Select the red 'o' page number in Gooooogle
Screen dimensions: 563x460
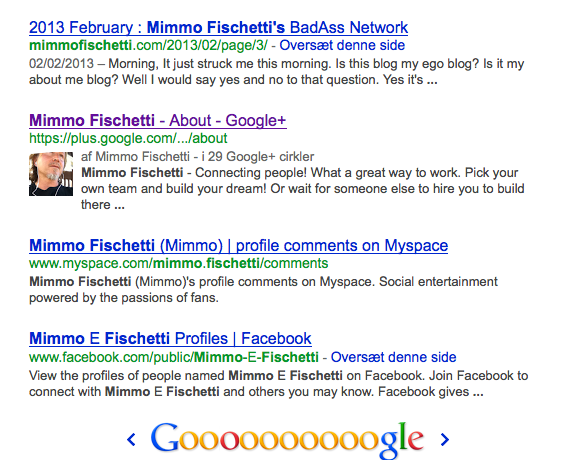(230, 441)
